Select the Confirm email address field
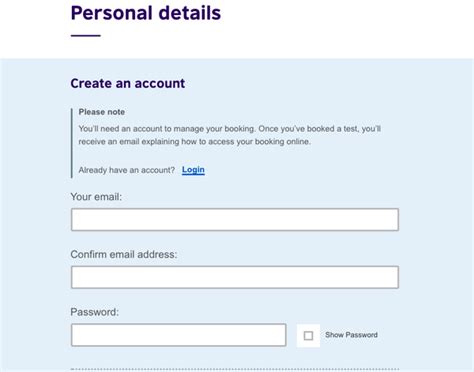Image resolution: width=474 pixels, height=372 pixels. (235, 277)
